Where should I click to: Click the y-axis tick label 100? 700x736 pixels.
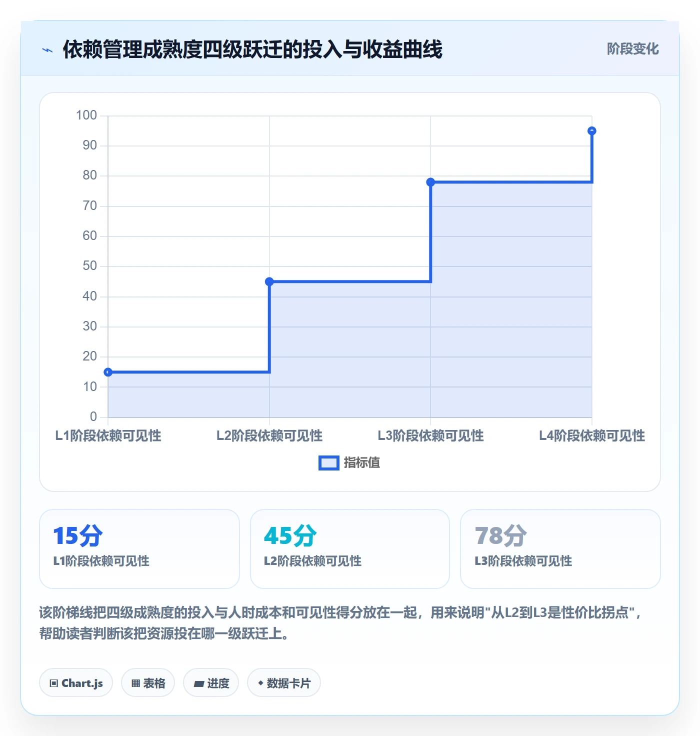(86, 115)
